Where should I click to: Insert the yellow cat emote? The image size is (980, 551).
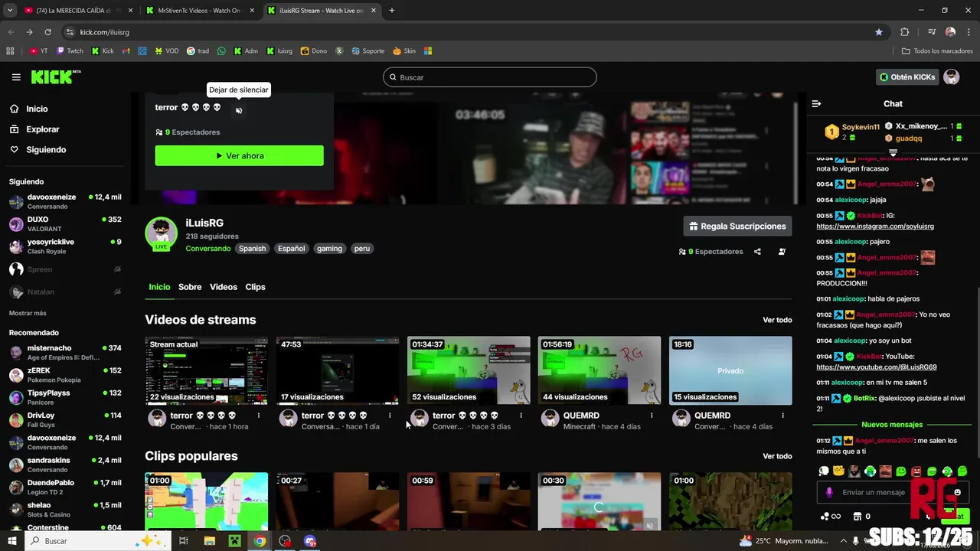coord(839,471)
